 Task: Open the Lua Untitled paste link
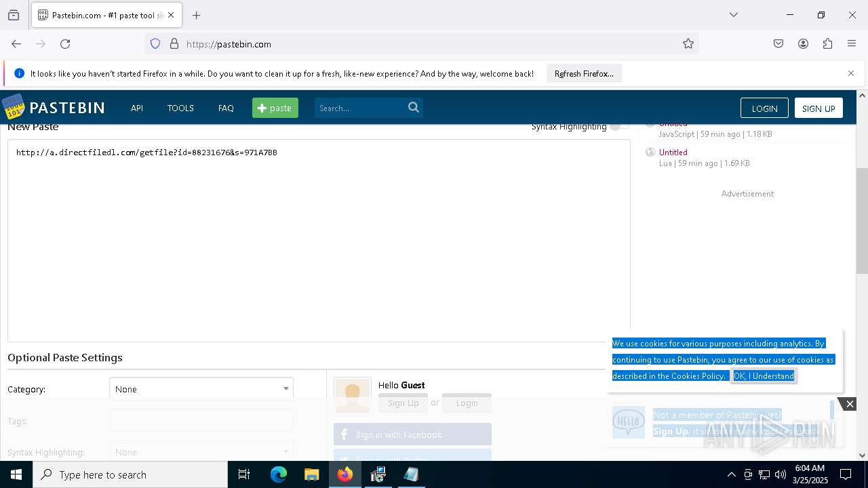(673, 152)
